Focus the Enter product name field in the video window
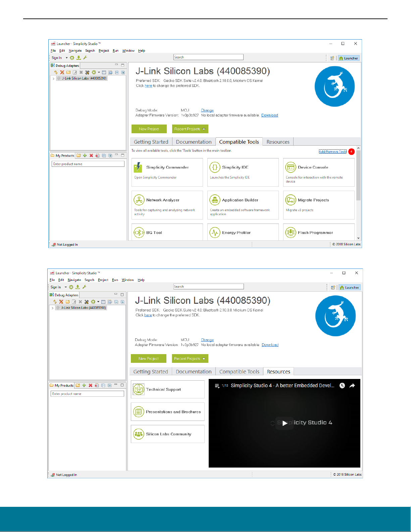 [x=87, y=394]
